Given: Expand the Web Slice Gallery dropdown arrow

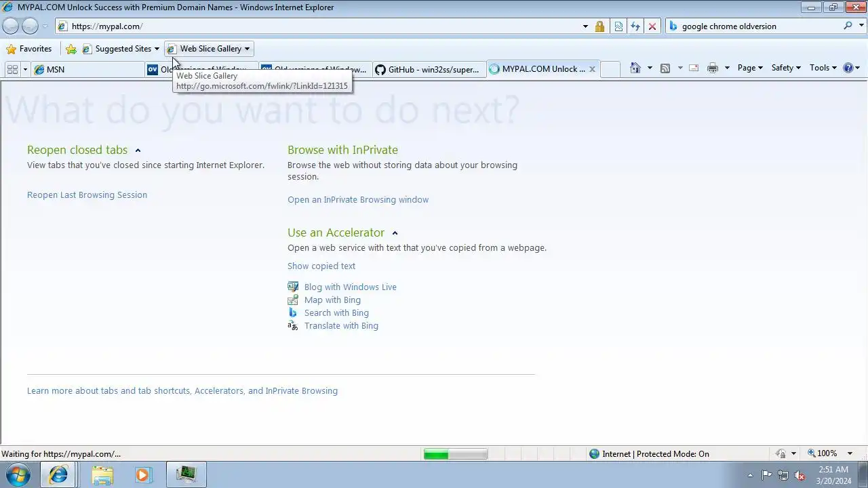Looking at the screenshot, I should [x=247, y=49].
